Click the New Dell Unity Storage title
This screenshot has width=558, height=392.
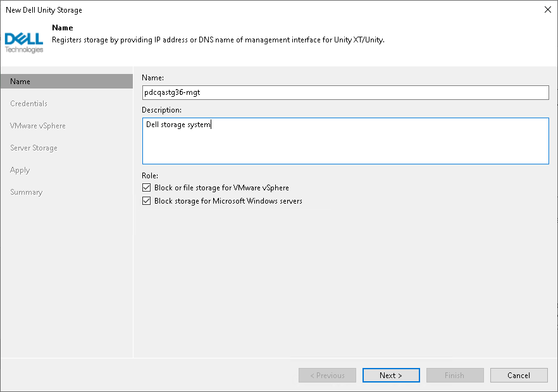[x=44, y=10]
